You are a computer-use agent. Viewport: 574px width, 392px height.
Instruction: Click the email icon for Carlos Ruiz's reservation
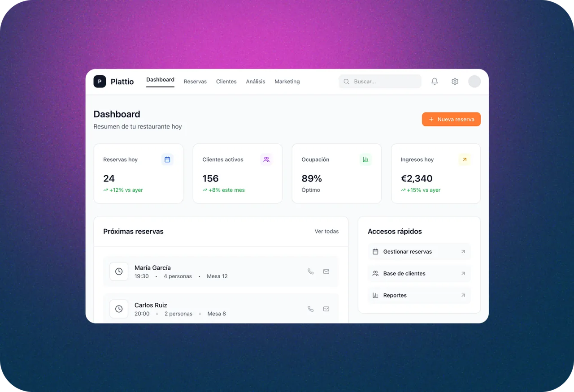[x=326, y=309]
